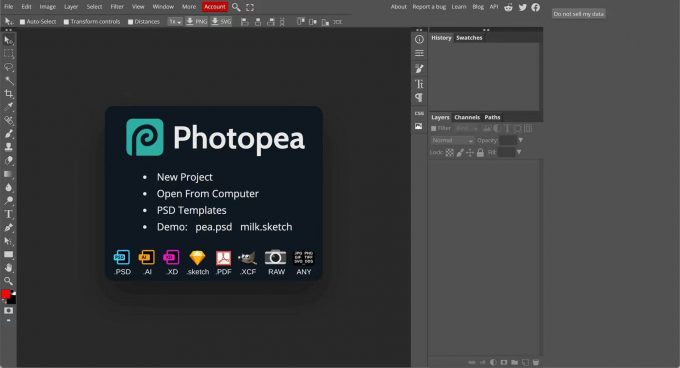This screenshot has height=368, width=680.
Task: Select the Eyedropper tool
Action: [8, 107]
